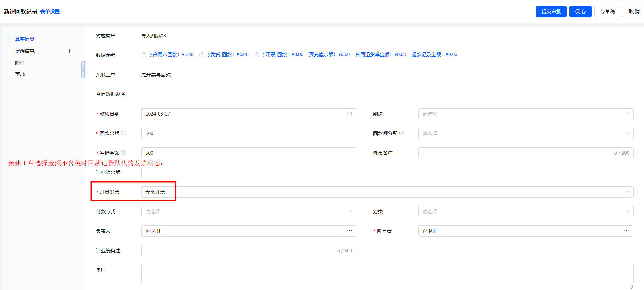
Task: Click the 取消 button
Action: point(634,12)
